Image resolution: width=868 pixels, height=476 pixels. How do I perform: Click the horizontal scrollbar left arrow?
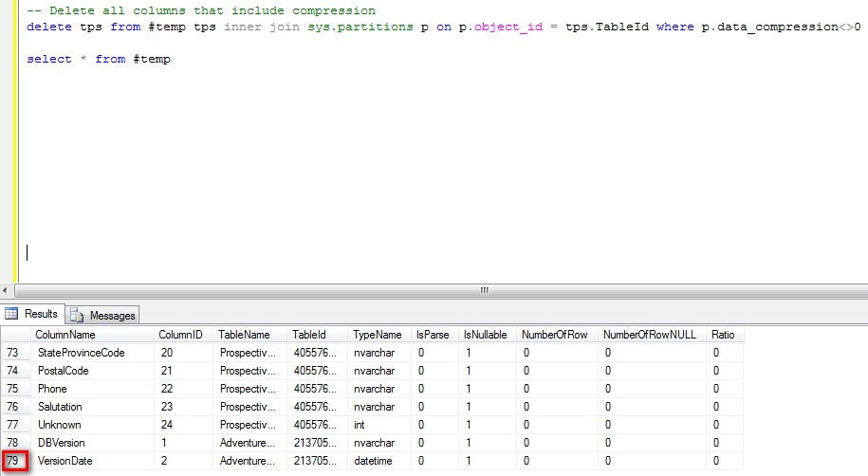pos(7,290)
